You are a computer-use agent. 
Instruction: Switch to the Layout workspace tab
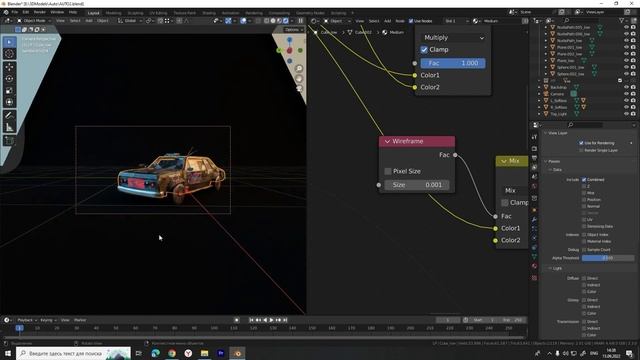click(x=93, y=13)
